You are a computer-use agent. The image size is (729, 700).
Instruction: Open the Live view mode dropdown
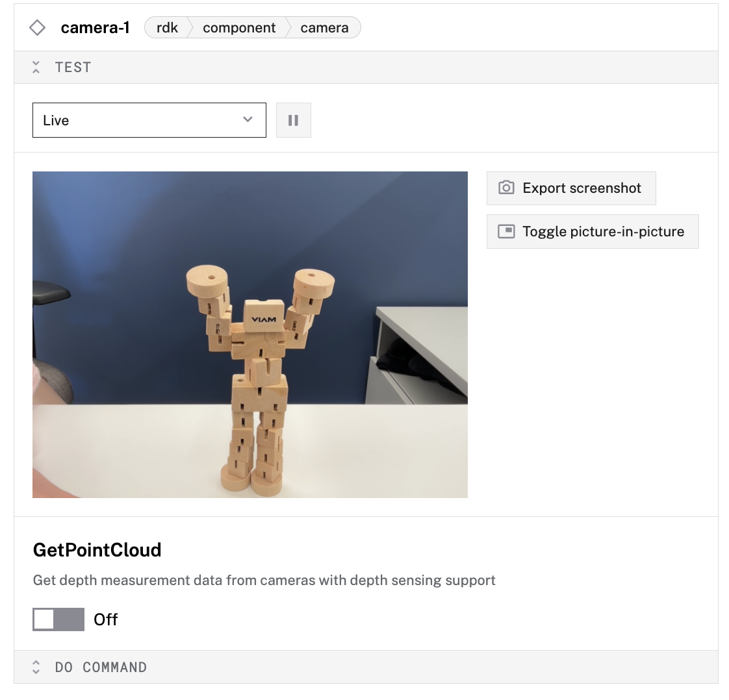click(149, 120)
